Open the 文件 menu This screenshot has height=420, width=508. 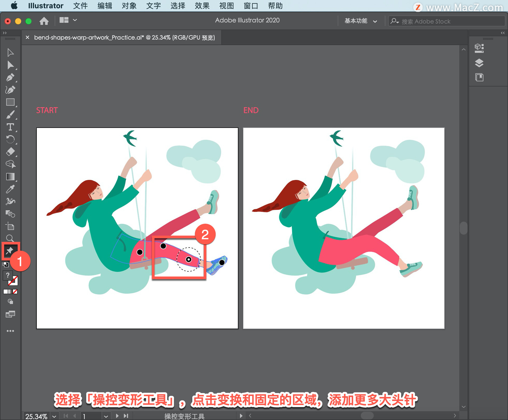click(x=80, y=6)
